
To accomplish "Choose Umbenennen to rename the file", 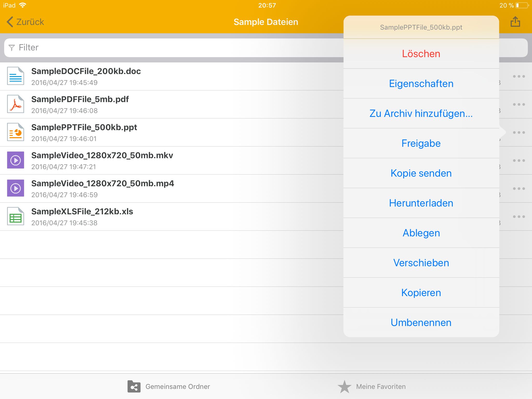I will coord(421,323).
